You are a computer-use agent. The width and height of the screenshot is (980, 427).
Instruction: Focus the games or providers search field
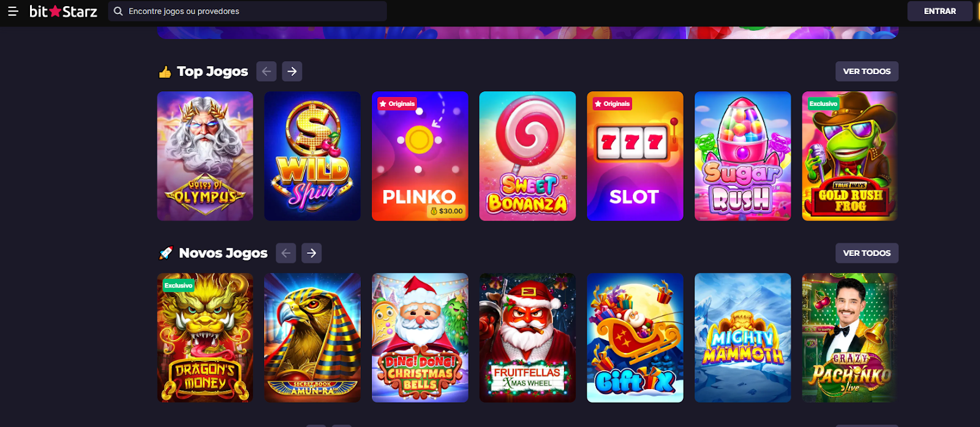(x=247, y=11)
